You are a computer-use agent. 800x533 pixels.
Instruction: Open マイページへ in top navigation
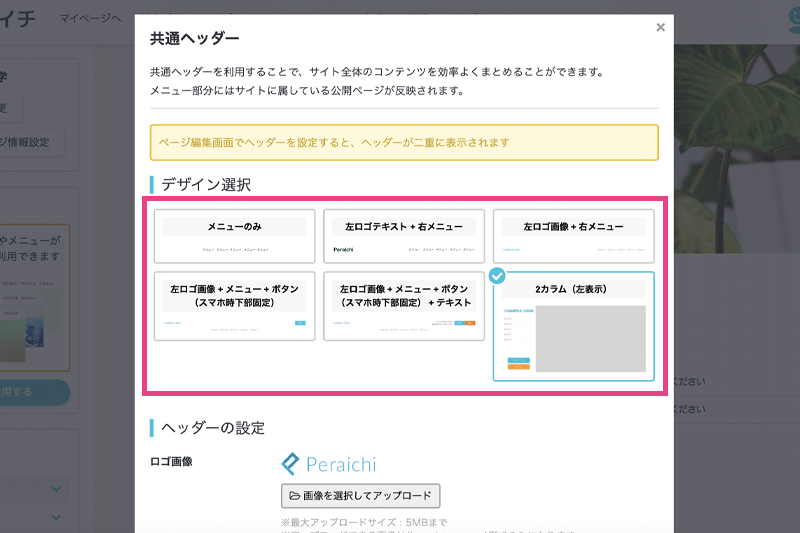(x=90, y=19)
